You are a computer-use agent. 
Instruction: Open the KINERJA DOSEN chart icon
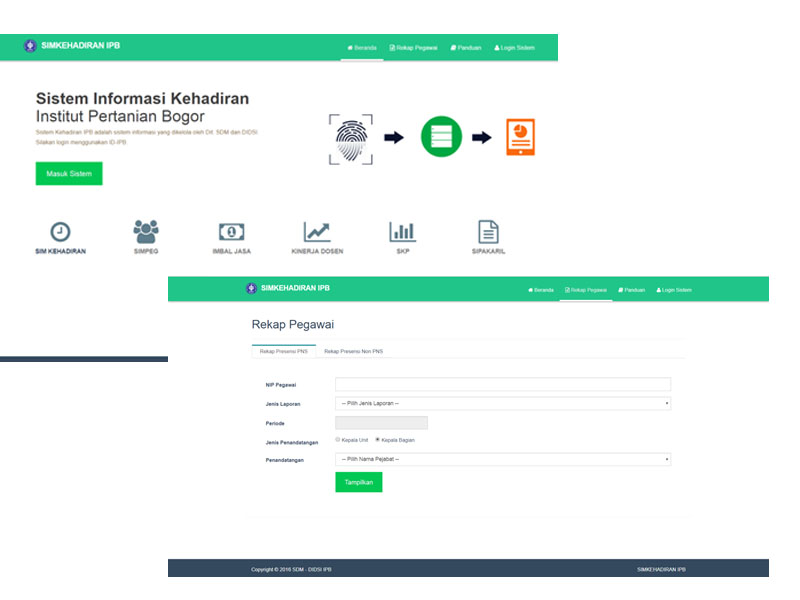(317, 232)
